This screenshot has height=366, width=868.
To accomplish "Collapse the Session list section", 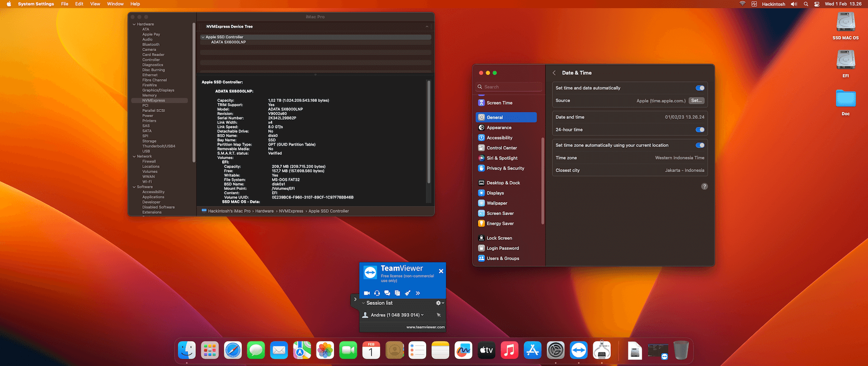I will click(363, 303).
